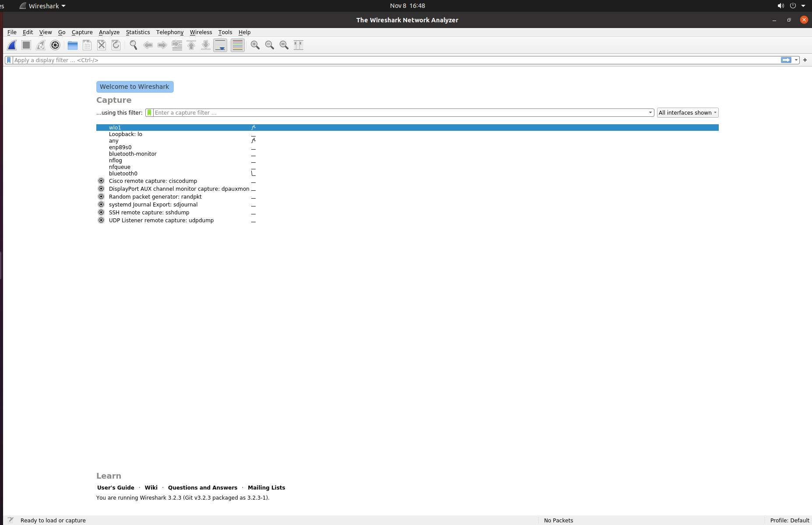Click the display filter bookmark icon
Image resolution: width=812 pixels, height=525 pixels.
tap(9, 60)
